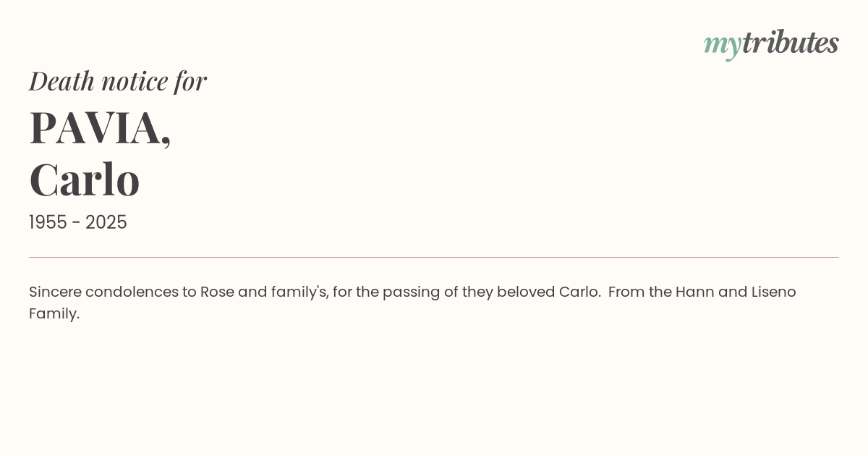Click the surname "PAVIA," in the title

point(100,128)
